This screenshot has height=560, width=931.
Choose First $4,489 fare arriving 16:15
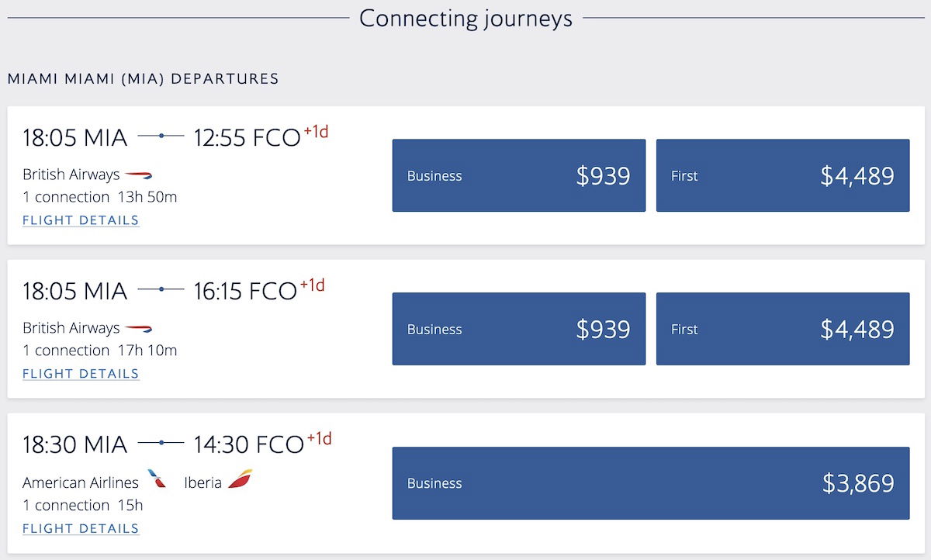[x=783, y=329]
